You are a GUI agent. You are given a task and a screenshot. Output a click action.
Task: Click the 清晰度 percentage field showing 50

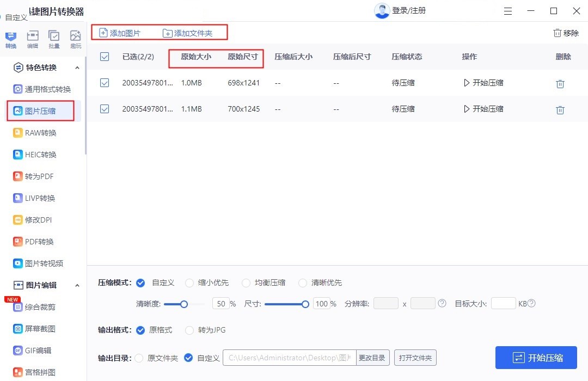[221, 304]
